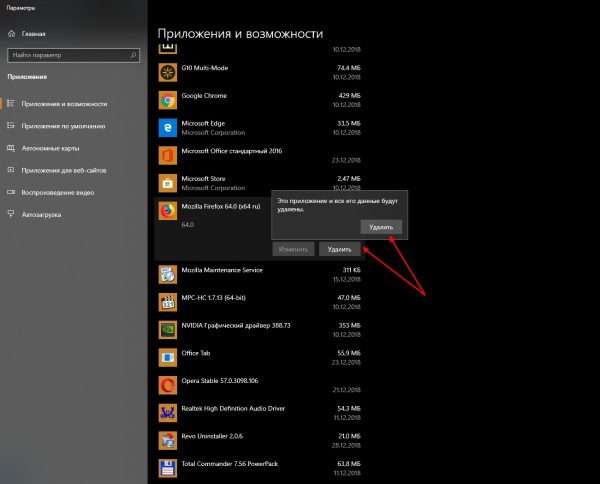Click the Приложения по умолчанию sidebar icon

pyautogui.click(x=11, y=125)
